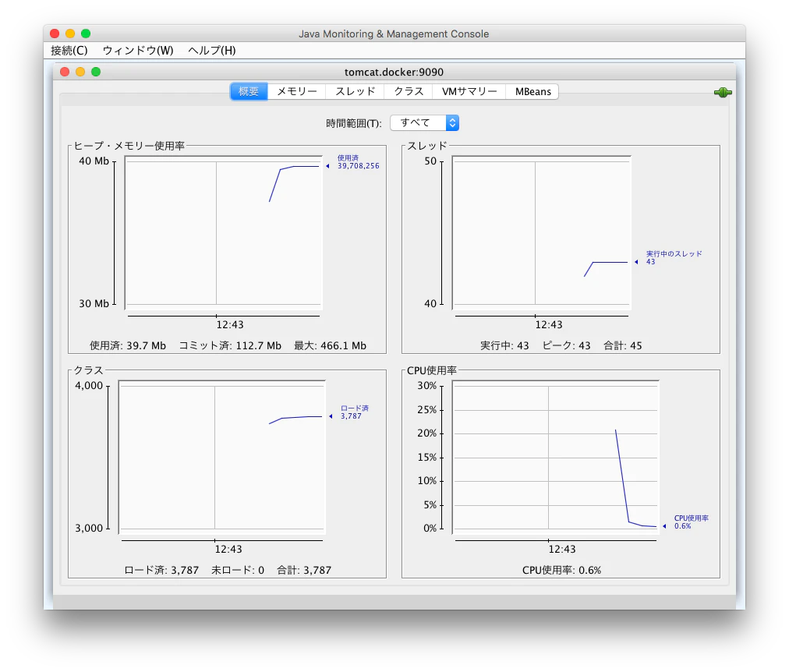Switch to the メモリー tab

(297, 91)
